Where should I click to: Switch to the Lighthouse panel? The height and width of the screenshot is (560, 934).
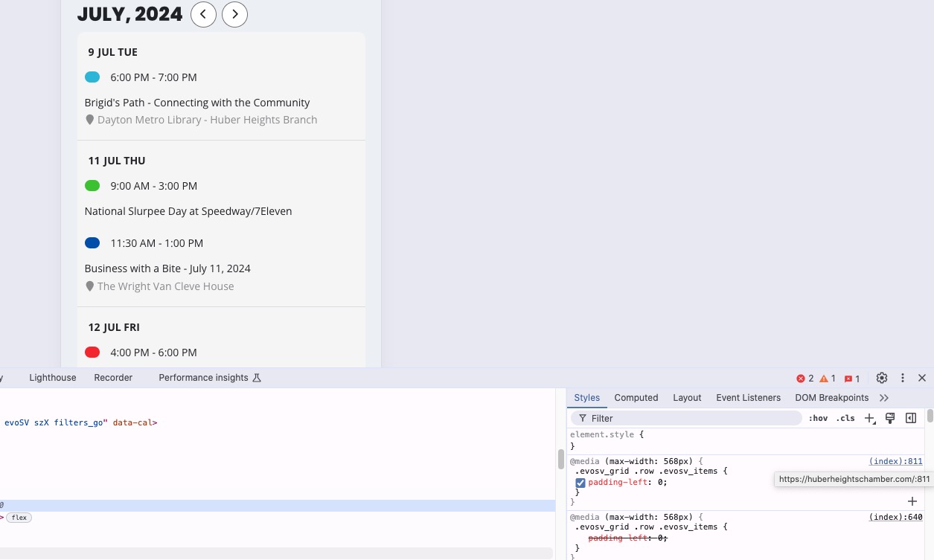point(53,378)
